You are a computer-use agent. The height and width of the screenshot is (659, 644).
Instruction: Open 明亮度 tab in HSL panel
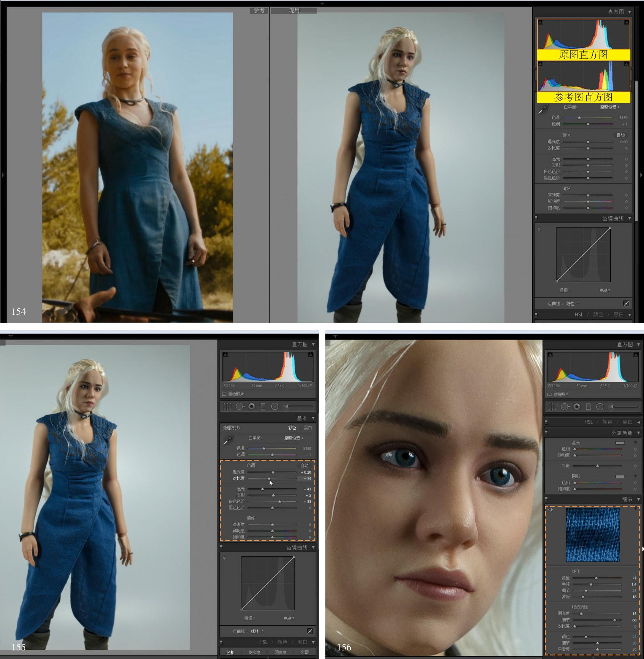pos(280,652)
